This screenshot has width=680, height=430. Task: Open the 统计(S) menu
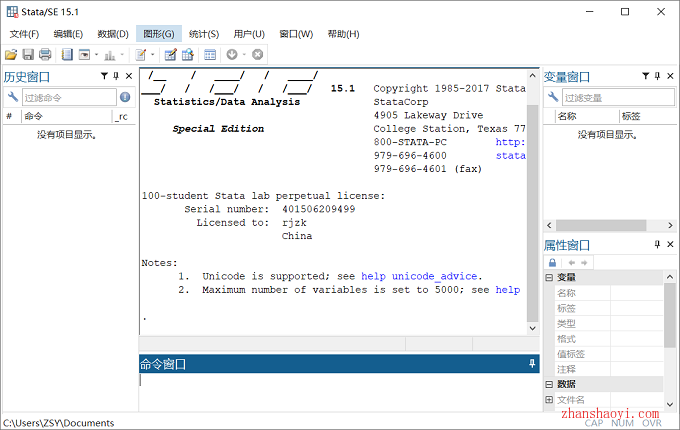[204, 34]
